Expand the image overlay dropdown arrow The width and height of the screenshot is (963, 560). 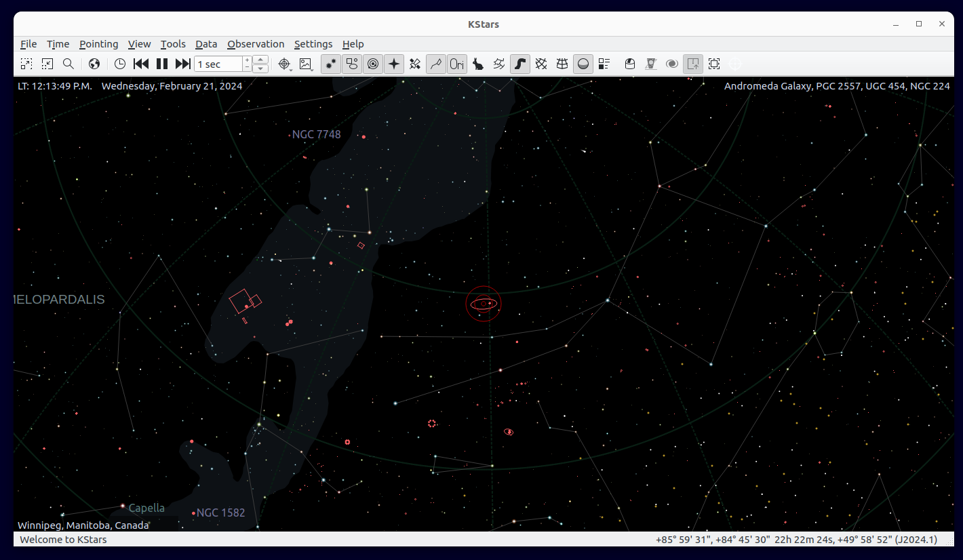pos(312,69)
